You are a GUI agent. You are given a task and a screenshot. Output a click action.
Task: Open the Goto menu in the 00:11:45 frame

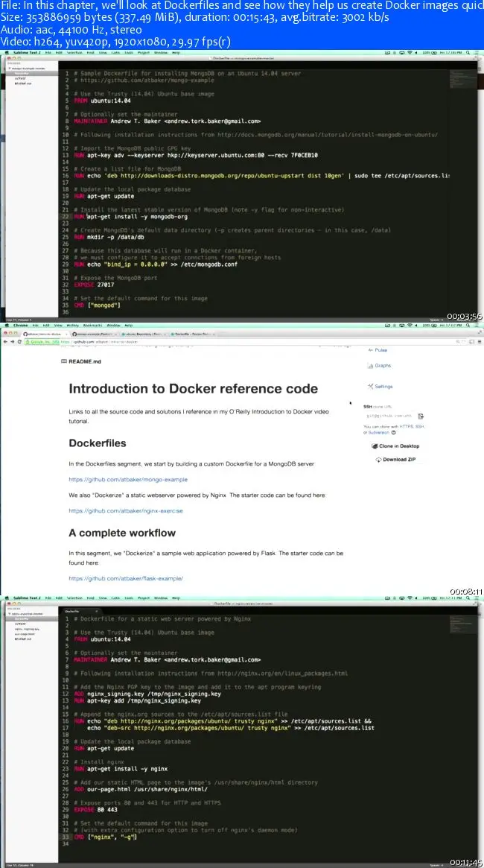click(115, 598)
